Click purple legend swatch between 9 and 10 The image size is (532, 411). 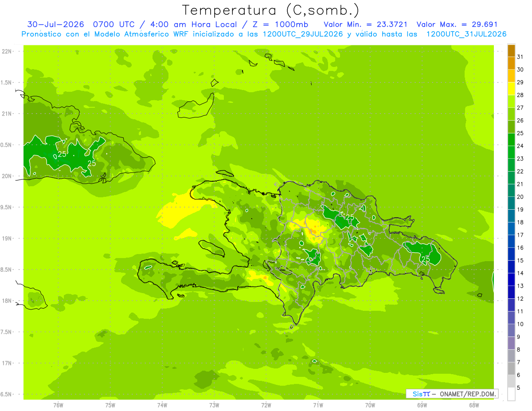point(511,331)
